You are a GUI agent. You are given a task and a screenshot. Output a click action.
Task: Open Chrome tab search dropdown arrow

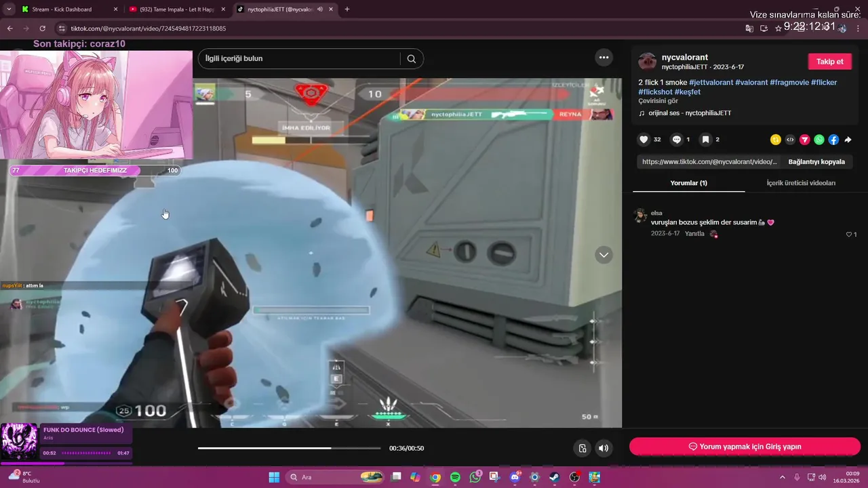(9, 9)
